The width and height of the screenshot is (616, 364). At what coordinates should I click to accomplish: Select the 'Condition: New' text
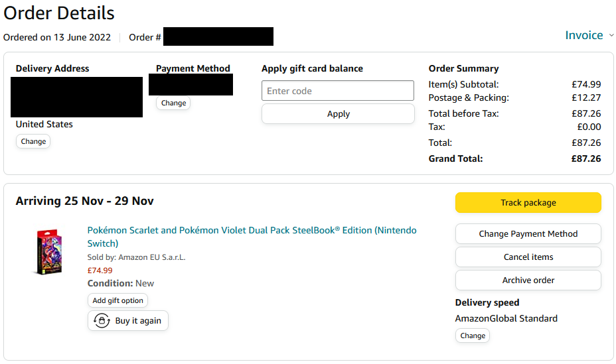pos(121,283)
